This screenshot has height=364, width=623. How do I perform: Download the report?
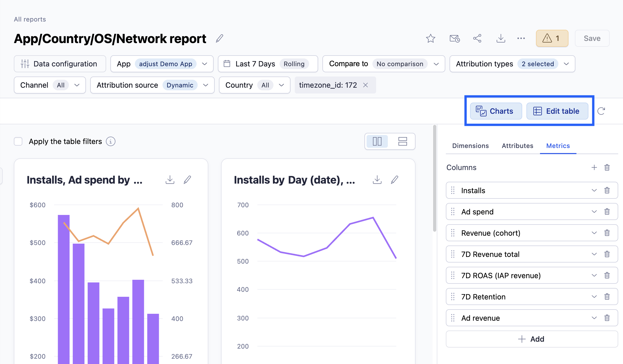click(501, 38)
